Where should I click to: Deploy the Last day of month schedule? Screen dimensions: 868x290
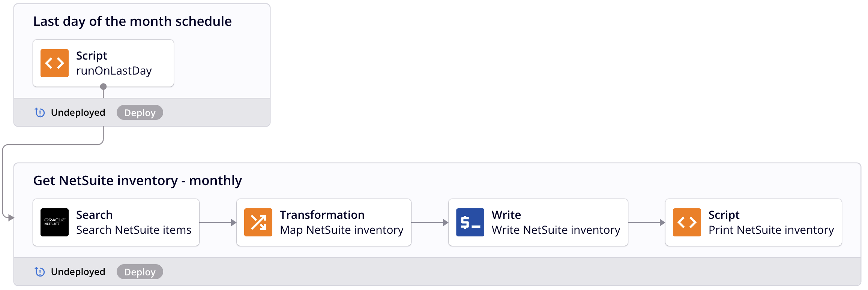pyautogui.click(x=140, y=112)
